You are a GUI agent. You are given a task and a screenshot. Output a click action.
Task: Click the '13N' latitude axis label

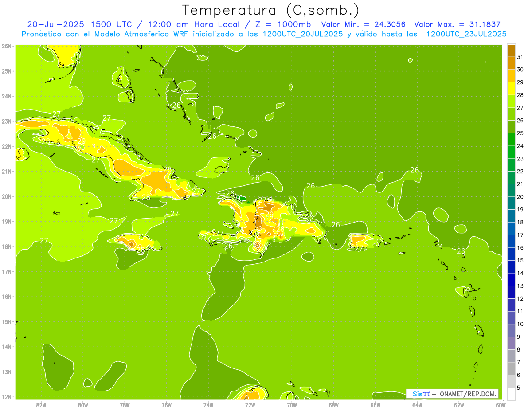point(7,372)
